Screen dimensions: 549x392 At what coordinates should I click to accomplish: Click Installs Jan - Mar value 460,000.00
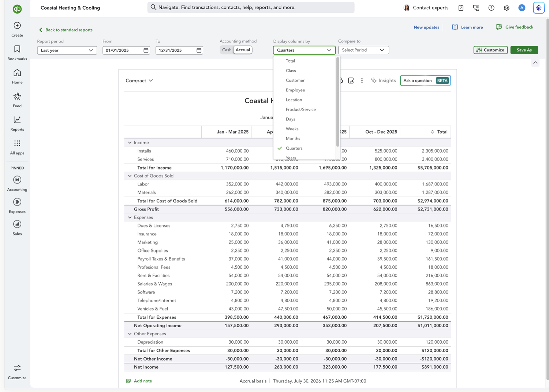coord(237,151)
